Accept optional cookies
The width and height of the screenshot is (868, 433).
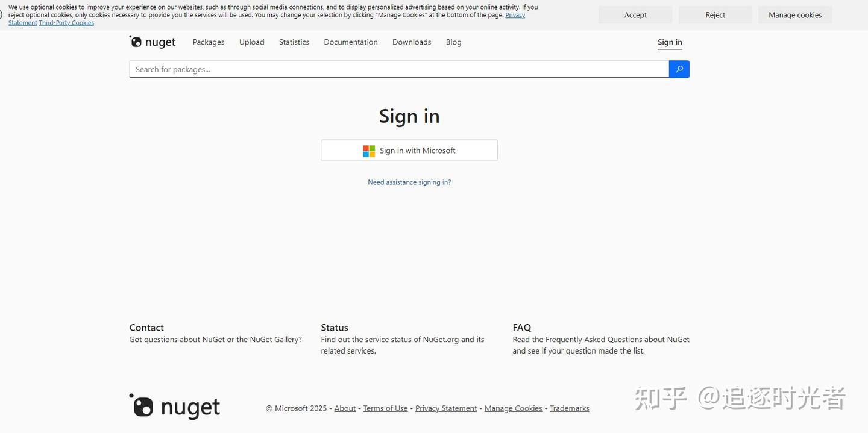pyautogui.click(x=635, y=14)
